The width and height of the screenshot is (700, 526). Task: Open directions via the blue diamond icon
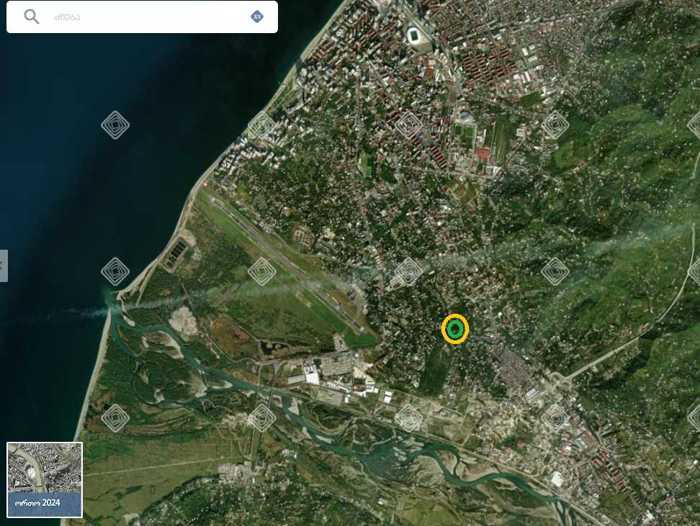[257, 16]
